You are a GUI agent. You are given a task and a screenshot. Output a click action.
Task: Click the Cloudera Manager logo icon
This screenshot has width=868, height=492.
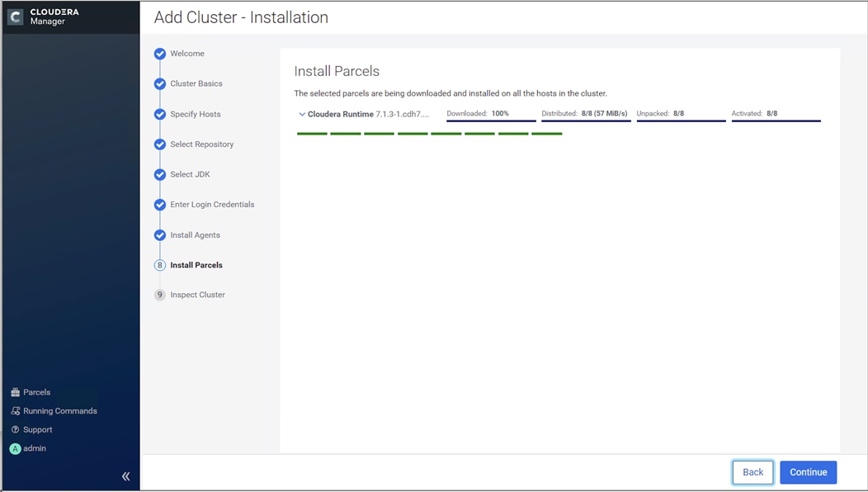click(16, 17)
